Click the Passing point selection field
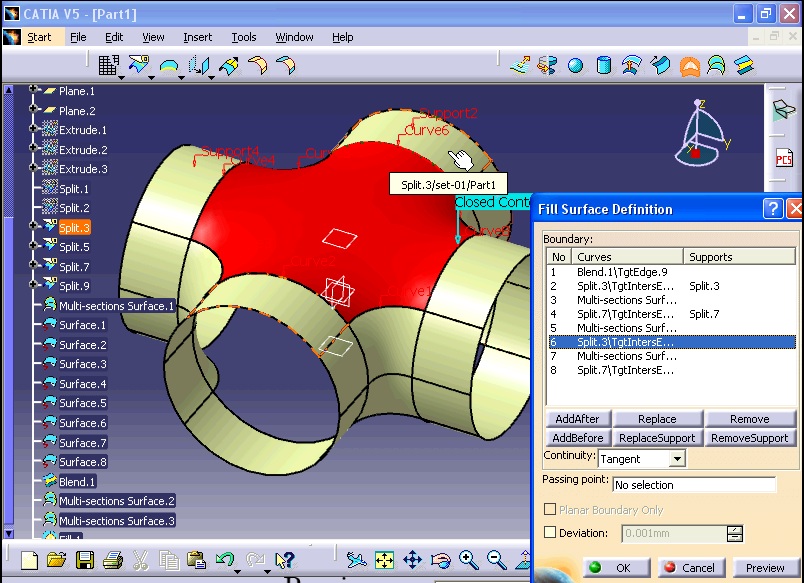The height and width of the screenshot is (583, 804). 694,485
